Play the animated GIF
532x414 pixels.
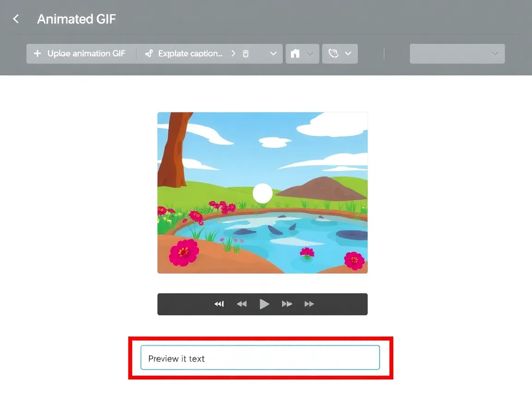tap(264, 304)
